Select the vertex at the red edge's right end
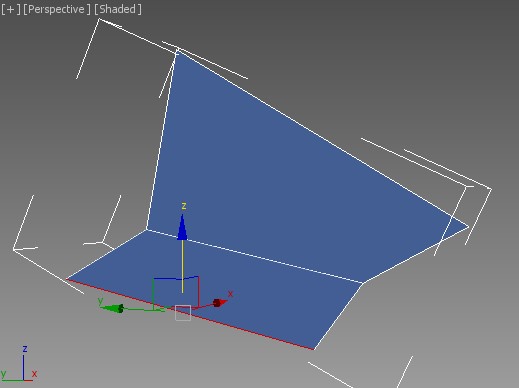 [x=314, y=349]
